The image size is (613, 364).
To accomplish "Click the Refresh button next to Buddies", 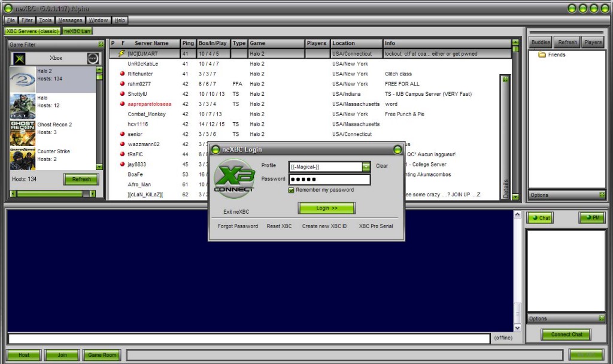I will (x=568, y=43).
